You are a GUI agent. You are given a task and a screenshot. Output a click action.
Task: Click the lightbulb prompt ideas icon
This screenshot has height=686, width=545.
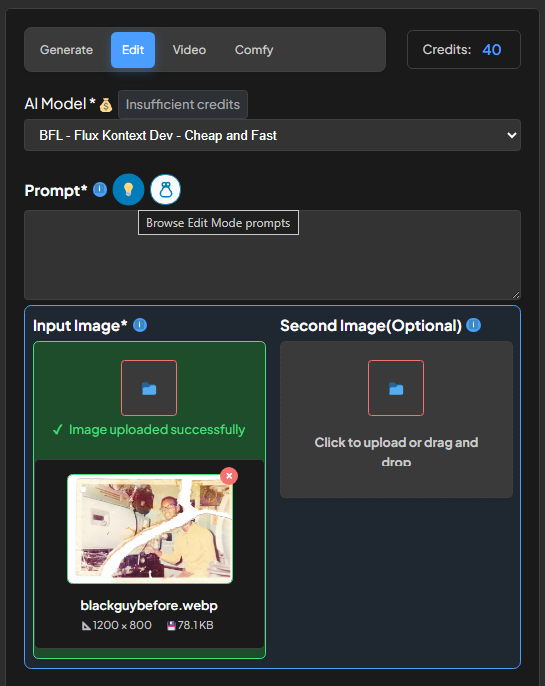click(x=128, y=189)
